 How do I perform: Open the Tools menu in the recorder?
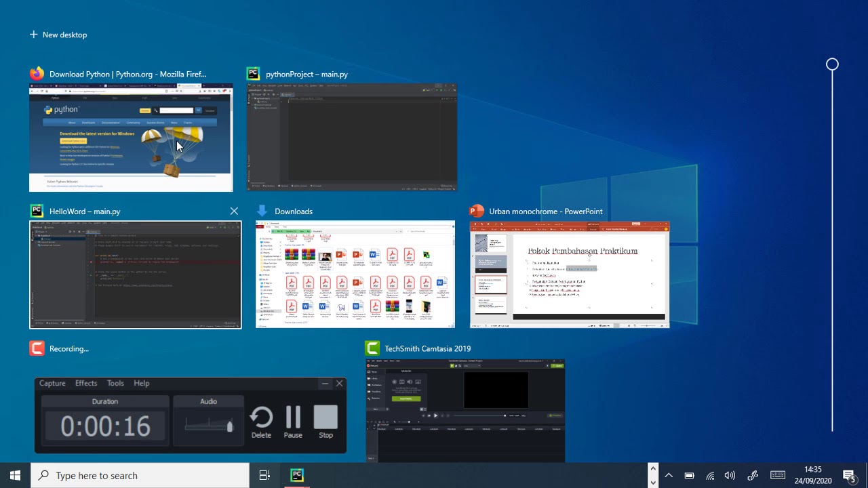[x=115, y=383]
